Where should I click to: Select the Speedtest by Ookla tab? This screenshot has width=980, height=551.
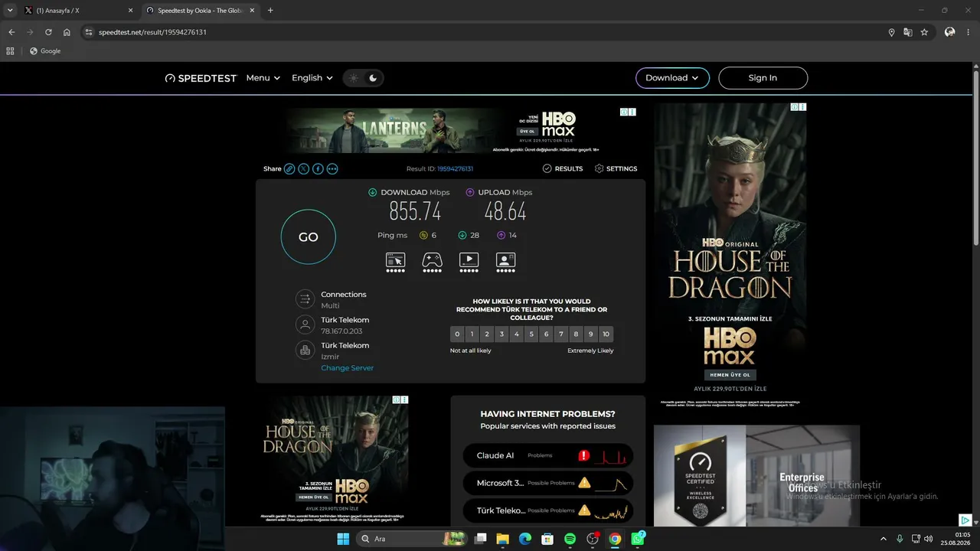tap(199, 11)
